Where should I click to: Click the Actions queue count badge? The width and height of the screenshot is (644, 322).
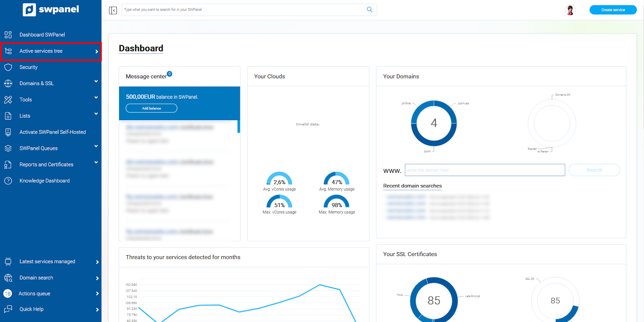tap(8, 293)
